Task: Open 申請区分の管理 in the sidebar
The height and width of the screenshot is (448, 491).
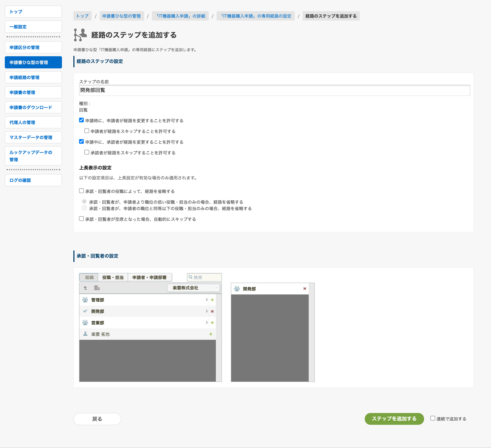Action: coord(33,47)
